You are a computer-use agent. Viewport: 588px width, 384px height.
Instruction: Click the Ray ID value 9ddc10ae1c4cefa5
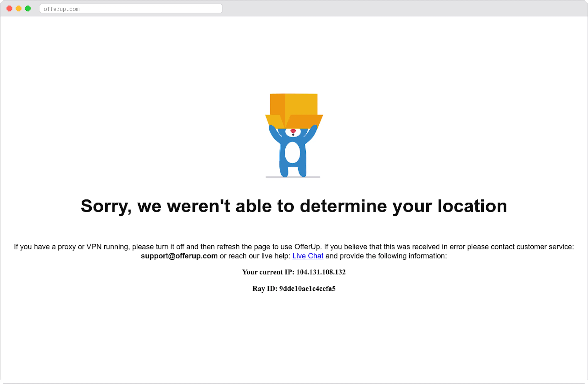pyautogui.click(x=307, y=289)
